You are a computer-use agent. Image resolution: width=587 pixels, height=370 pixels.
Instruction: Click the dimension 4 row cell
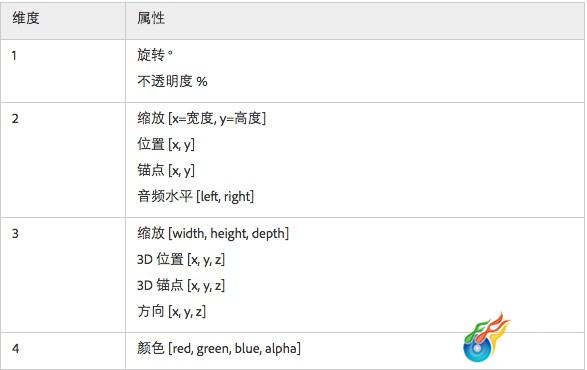pos(63,351)
